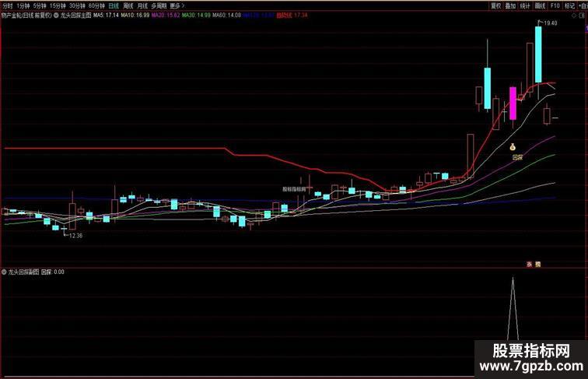Open the 多周期 multi-period view
Image resolution: width=588 pixels, height=379 pixels.
(159, 6)
